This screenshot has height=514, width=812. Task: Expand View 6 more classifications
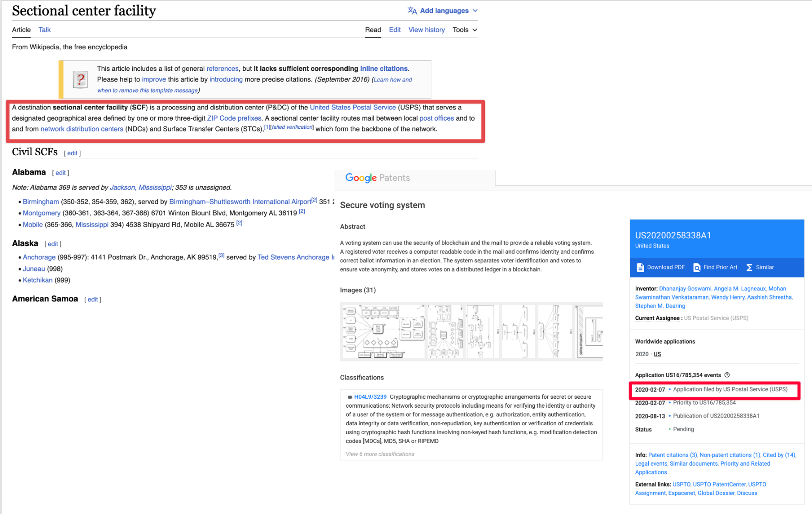coord(380,454)
